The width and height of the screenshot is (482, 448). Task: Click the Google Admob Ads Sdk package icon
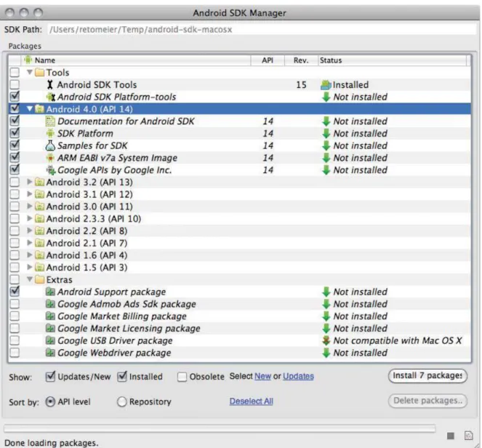pos(50,304)
